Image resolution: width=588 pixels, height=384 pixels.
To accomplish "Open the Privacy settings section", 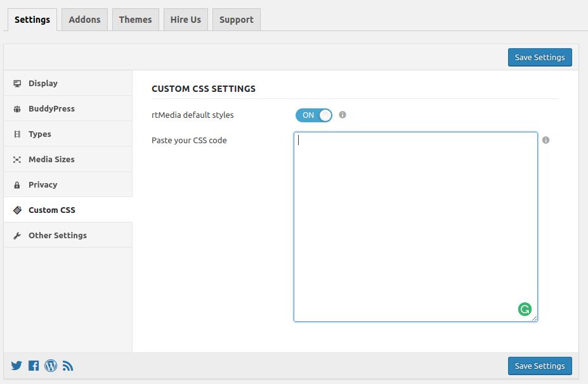I will (x=42, y=184).
